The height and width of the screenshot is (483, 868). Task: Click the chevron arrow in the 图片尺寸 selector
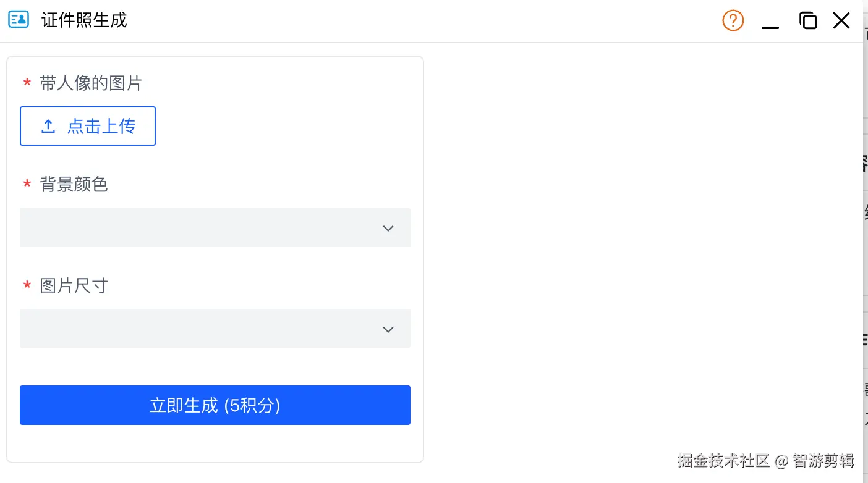(388, 330)
